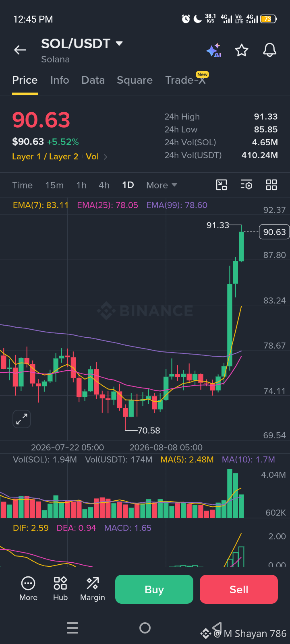Tap the MA(10): 1.7M volume label
The height and width of the screenshot is (644, 290).
(x=249, y=460)
